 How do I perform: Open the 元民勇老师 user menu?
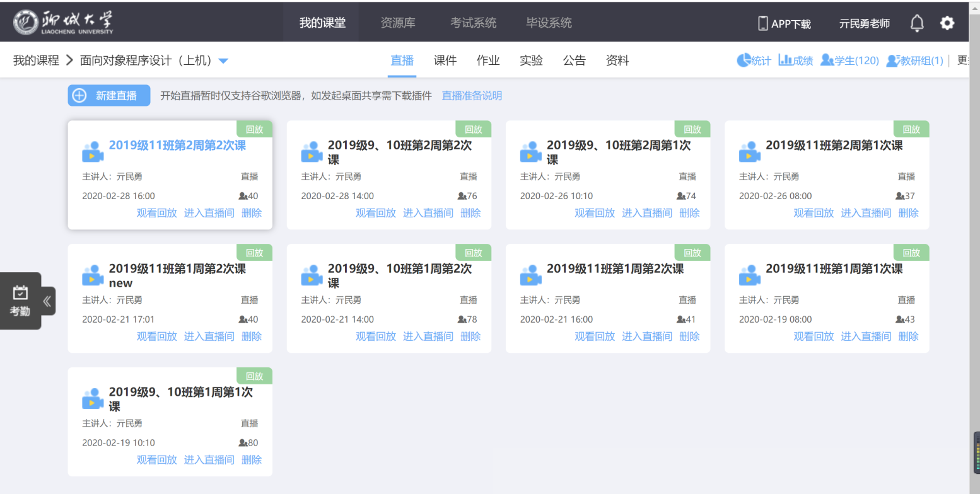click(x=864, y=23)
